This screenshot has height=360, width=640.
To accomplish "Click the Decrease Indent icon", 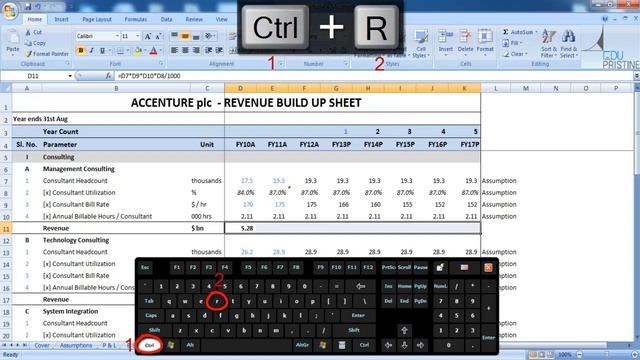I will coord(208,50).
